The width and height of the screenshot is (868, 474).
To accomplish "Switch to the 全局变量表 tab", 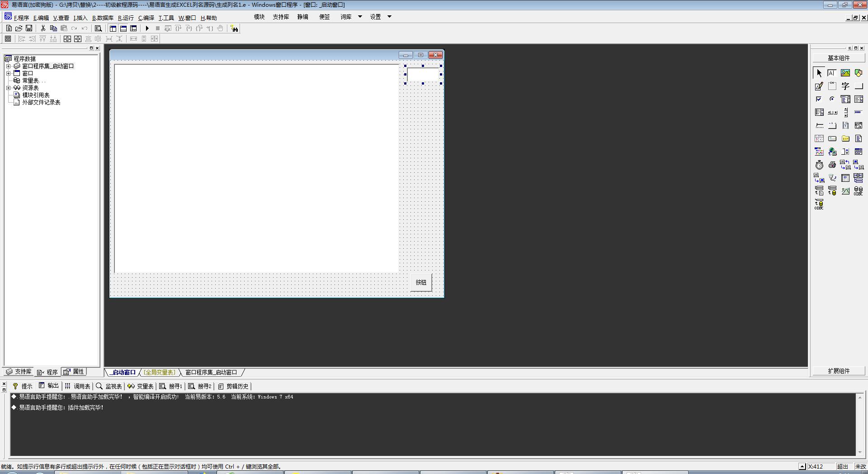I will (159, 372).
